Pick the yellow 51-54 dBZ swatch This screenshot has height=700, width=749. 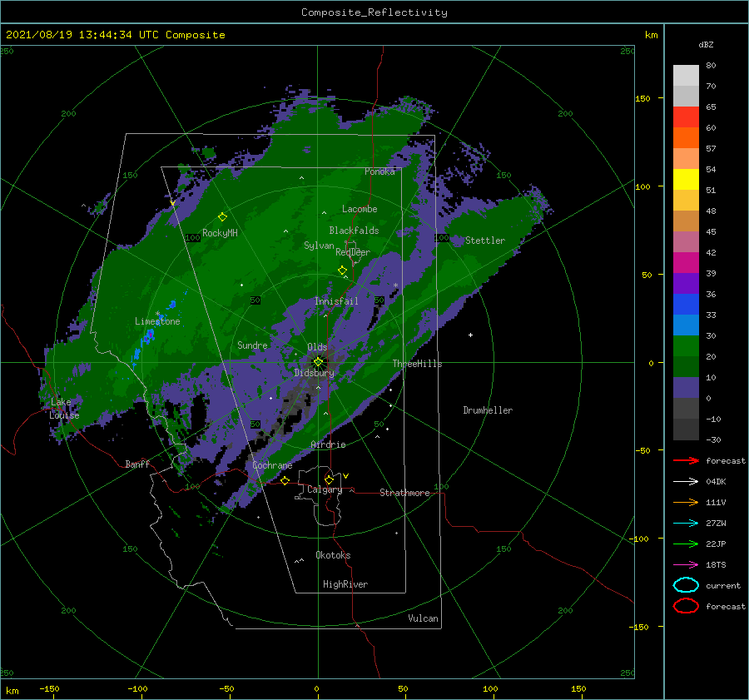point(686,180)
